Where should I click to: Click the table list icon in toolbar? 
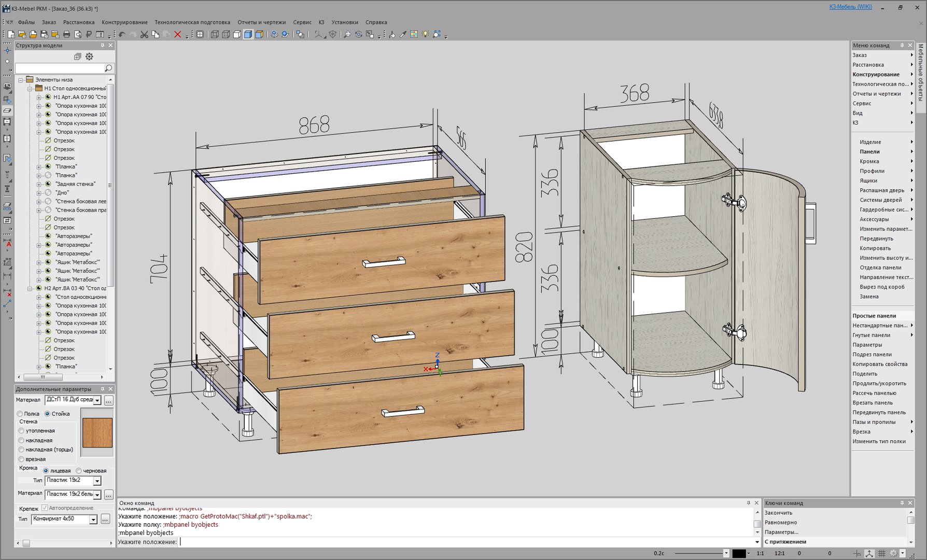pyautogui.click(x=100, y=34)
